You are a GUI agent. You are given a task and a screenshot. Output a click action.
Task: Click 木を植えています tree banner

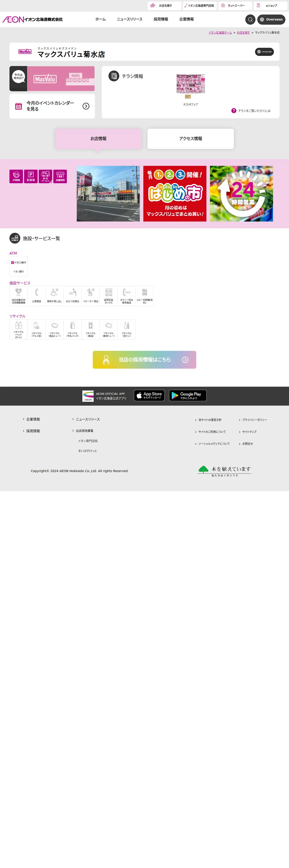[224, 471]
